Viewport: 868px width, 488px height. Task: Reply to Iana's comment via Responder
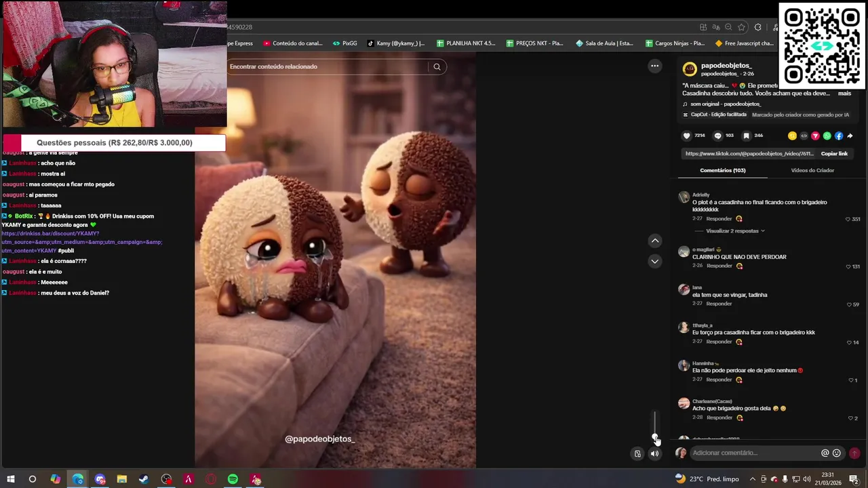click(x=719, y=304)
